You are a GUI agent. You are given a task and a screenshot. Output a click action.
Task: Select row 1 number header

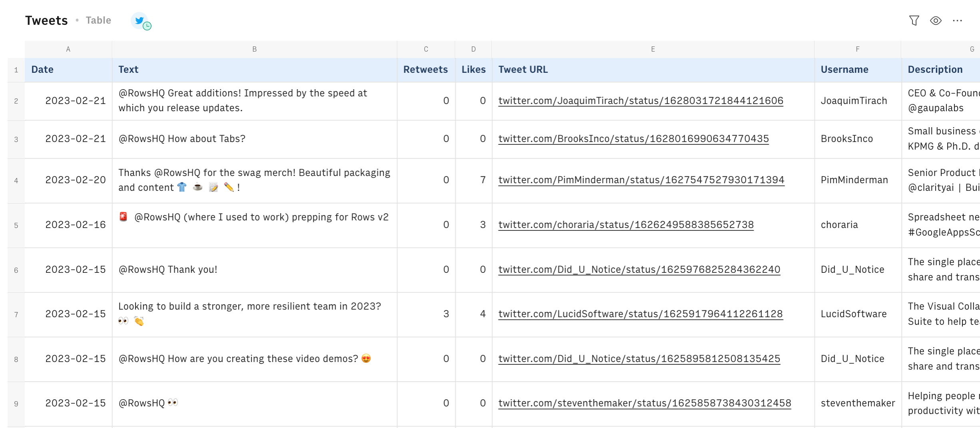(x=16, y=70)
